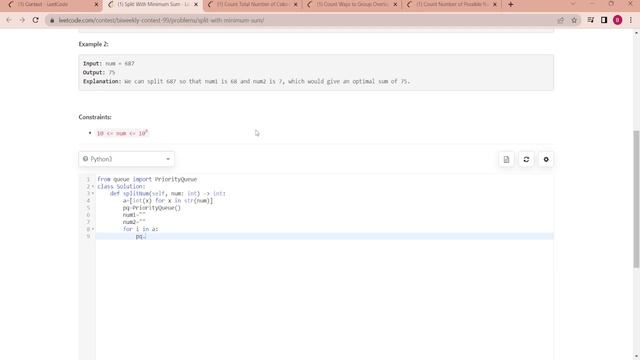Click the lock icon in the address bar

pos(52,20)
